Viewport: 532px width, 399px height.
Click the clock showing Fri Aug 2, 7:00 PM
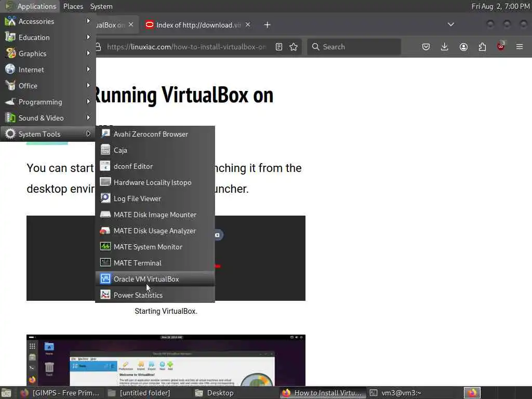[500, 6]
